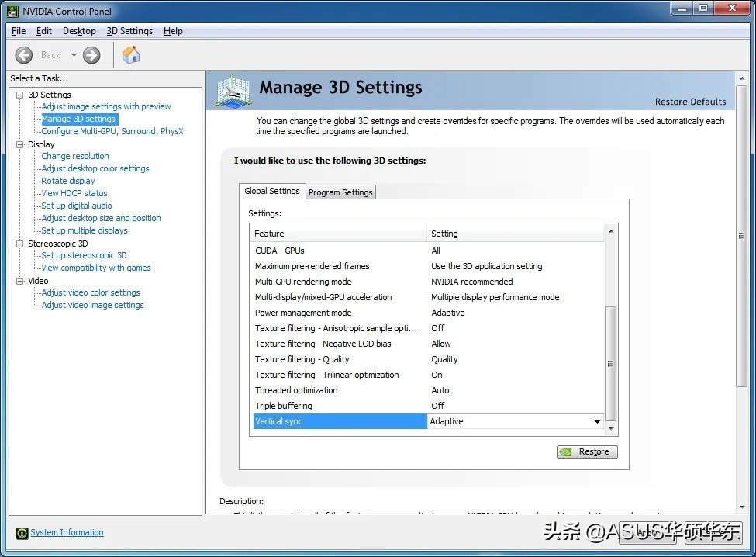The width and height of the screenshot is (756, 557).
Task: Click the System Information icon
Action: click(22, 533)
